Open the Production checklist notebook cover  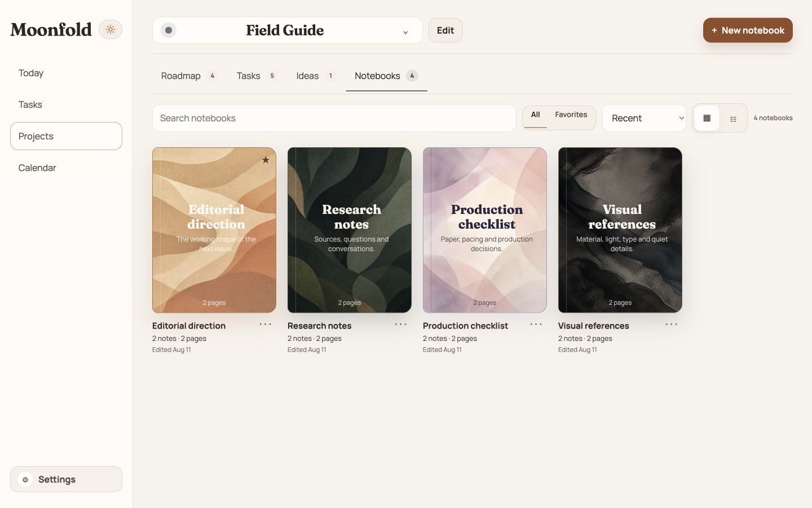(x=485, y=230)
